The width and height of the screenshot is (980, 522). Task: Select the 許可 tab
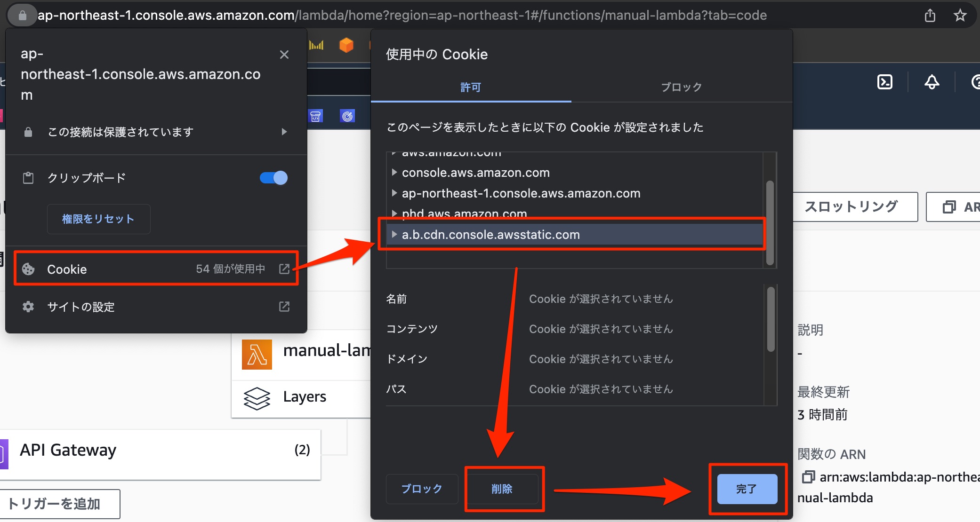coord(470,87)
